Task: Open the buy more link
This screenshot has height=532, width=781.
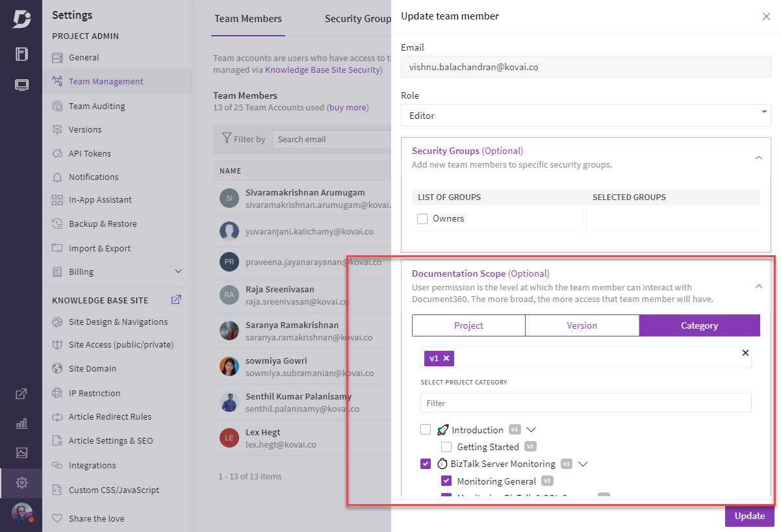Action: 348,107
